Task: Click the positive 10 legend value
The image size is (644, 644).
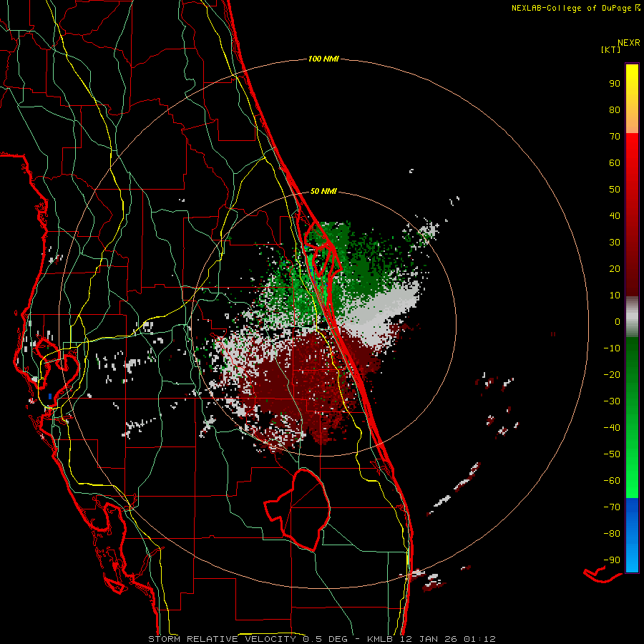Action: (x=615, y=296)
